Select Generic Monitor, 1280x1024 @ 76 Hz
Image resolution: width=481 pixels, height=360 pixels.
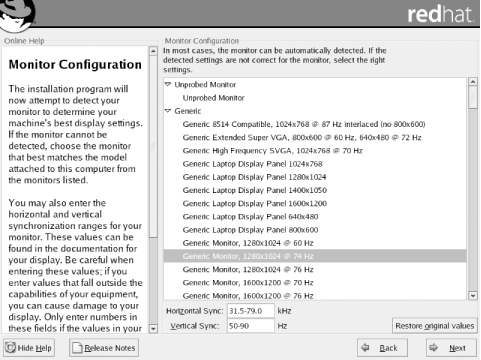coord(315,269)
